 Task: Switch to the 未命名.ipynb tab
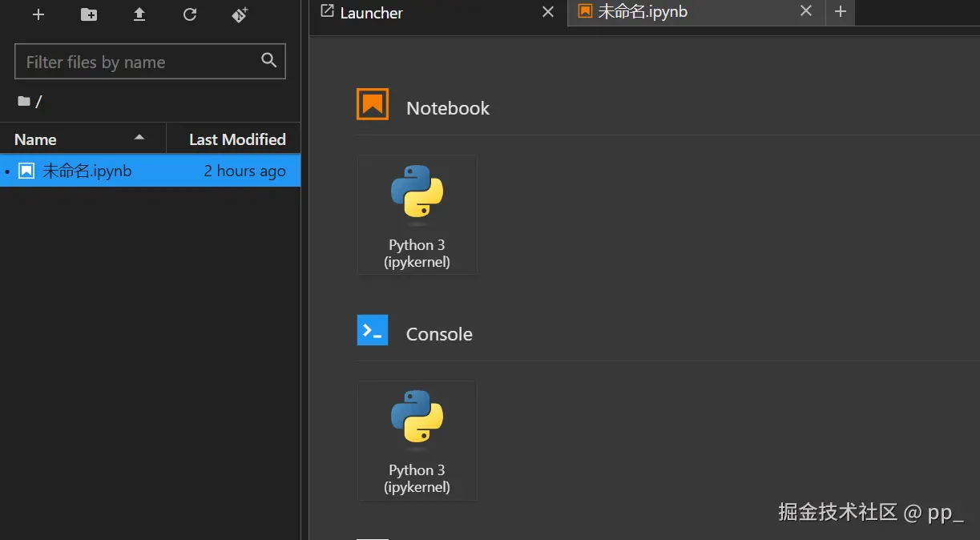click(x=643, y=12)
